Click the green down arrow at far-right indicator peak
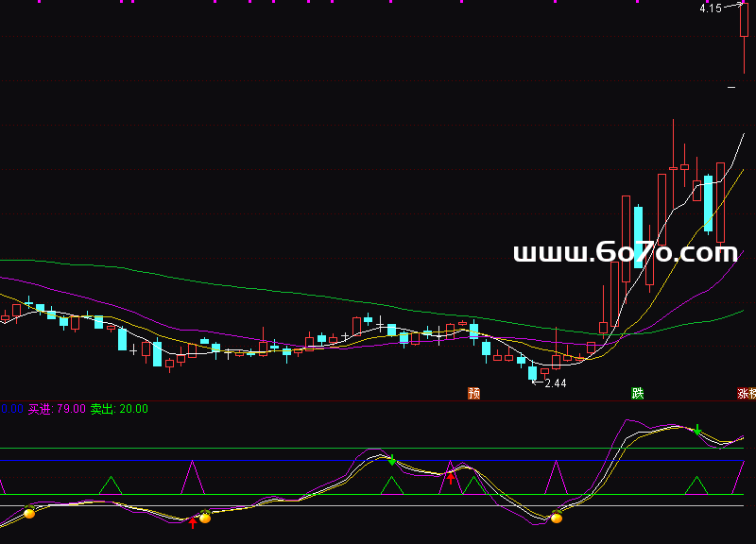 pos(697,431)
